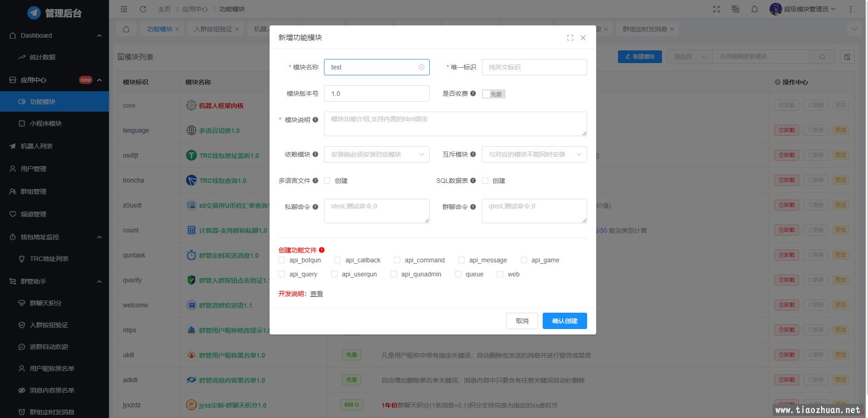Click the table settings icon at right
The height and width of the screenshot is (418, 868).
[x=847, y=57]
